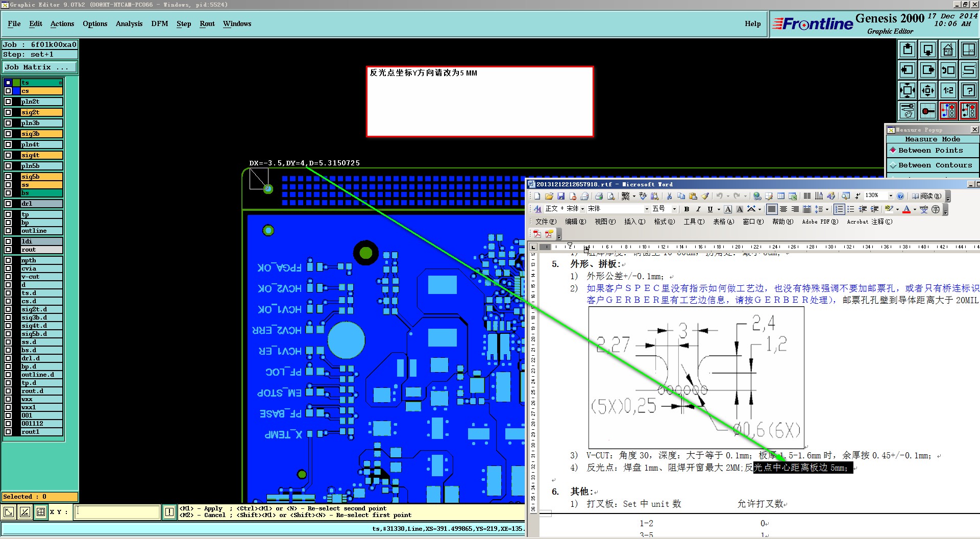Click the blue color box of layer cs
980x539 pixels.
pyautogui.click(x=16, y=91)
